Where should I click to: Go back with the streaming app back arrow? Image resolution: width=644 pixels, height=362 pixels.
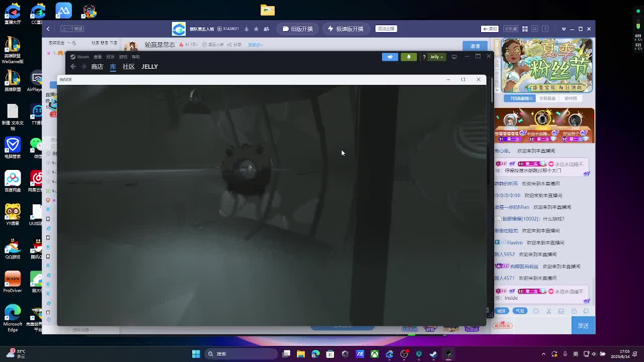tap(48, 29)
